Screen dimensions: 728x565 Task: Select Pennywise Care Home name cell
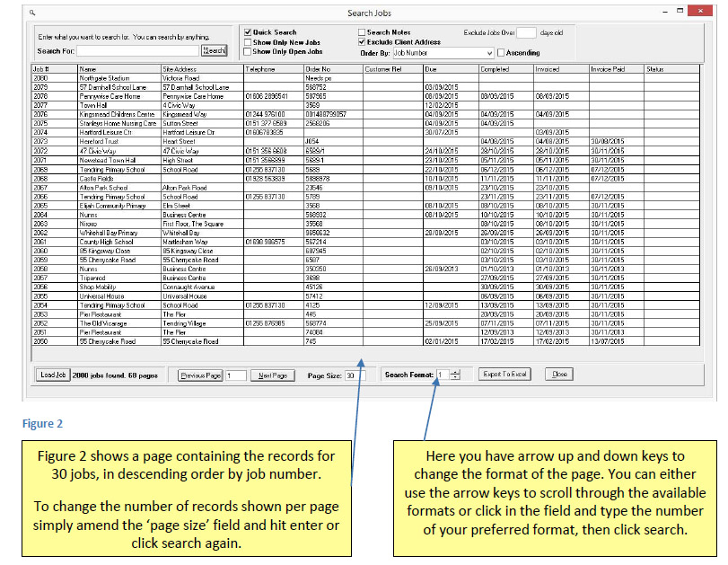coord(119,96)
